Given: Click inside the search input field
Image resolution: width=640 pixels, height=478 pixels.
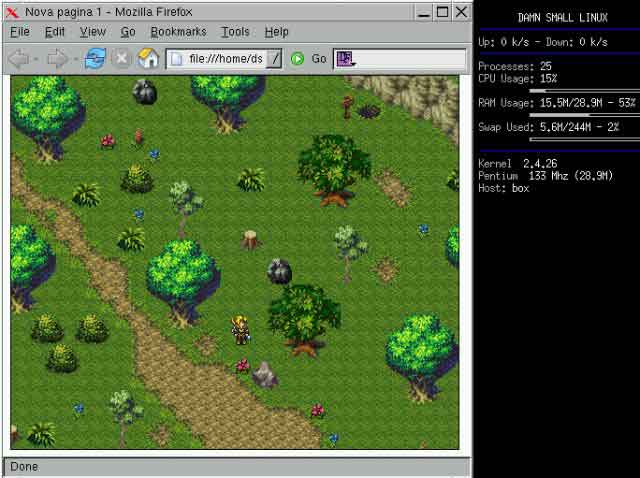Looking at the screenshot, I should pyautogui.click(x=410, y=59).
